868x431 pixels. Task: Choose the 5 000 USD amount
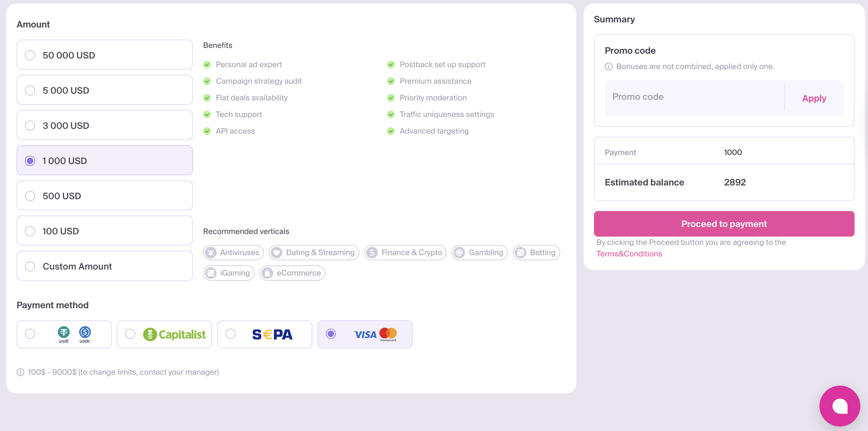pyautogui.click(x=30, y=90)
